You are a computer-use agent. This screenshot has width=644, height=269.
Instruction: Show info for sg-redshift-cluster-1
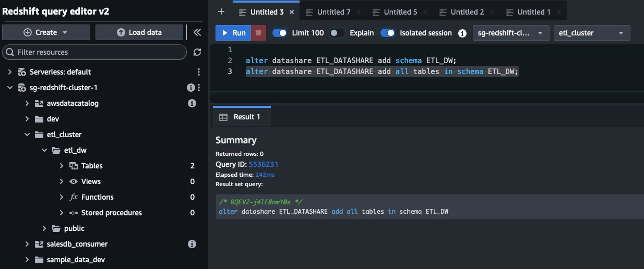click(x=191, y=88)
